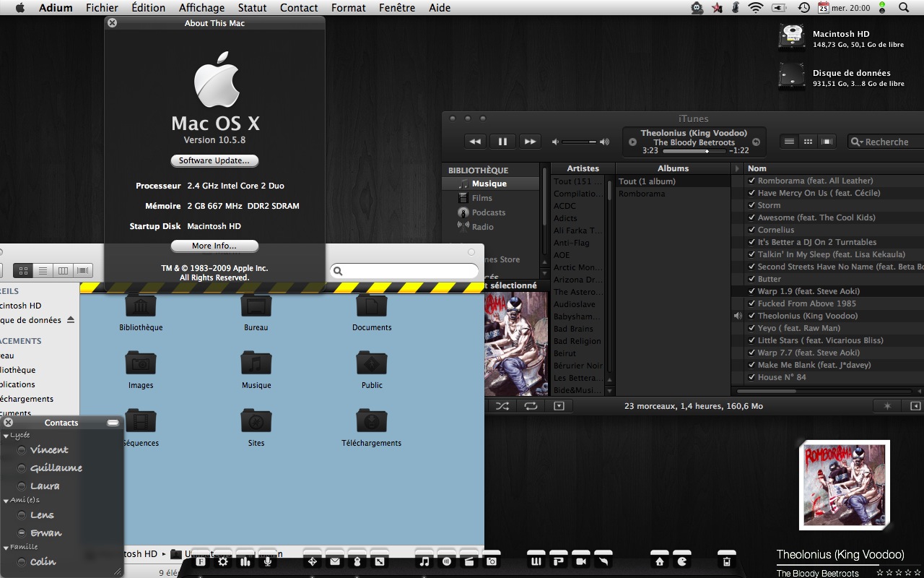Switch Finder to Cover Flow view
This screenshot has width=924, height=578.
click(x=83, y=270)
